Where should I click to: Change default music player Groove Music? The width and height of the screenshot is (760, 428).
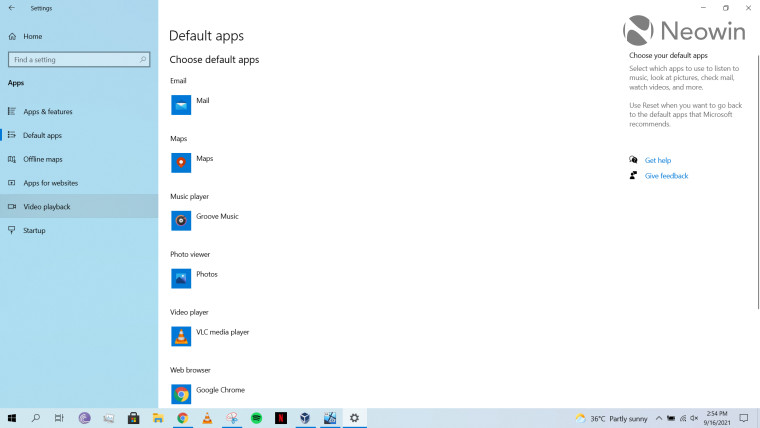(217, 217)
